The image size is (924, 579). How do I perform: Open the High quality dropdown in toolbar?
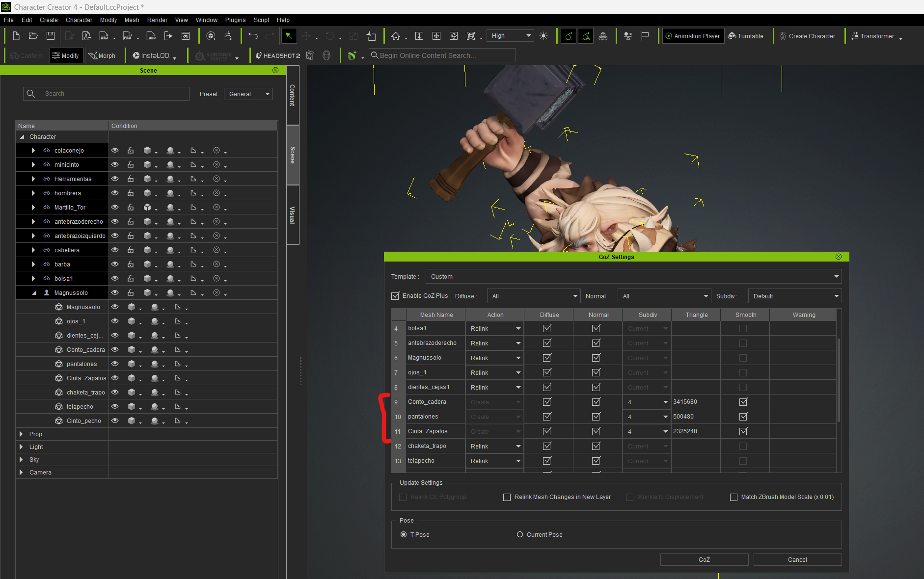[x=511, y=36]
